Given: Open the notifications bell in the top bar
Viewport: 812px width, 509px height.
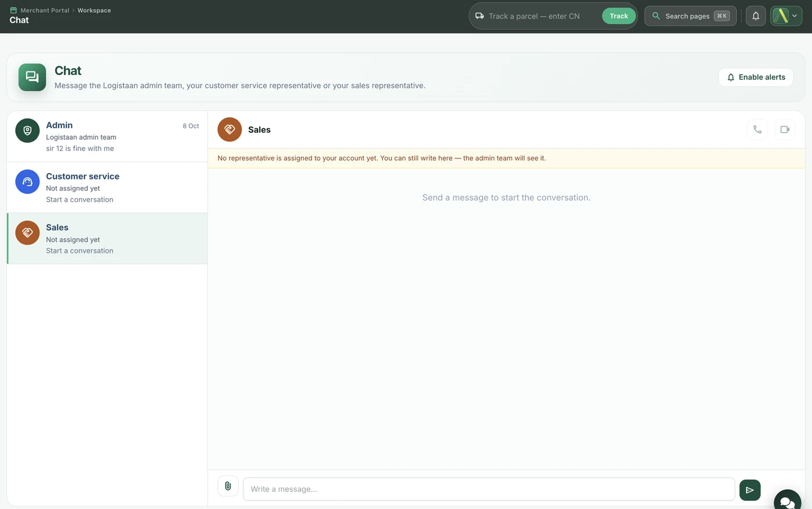Looking at the screenshot, I should point(756,16).
